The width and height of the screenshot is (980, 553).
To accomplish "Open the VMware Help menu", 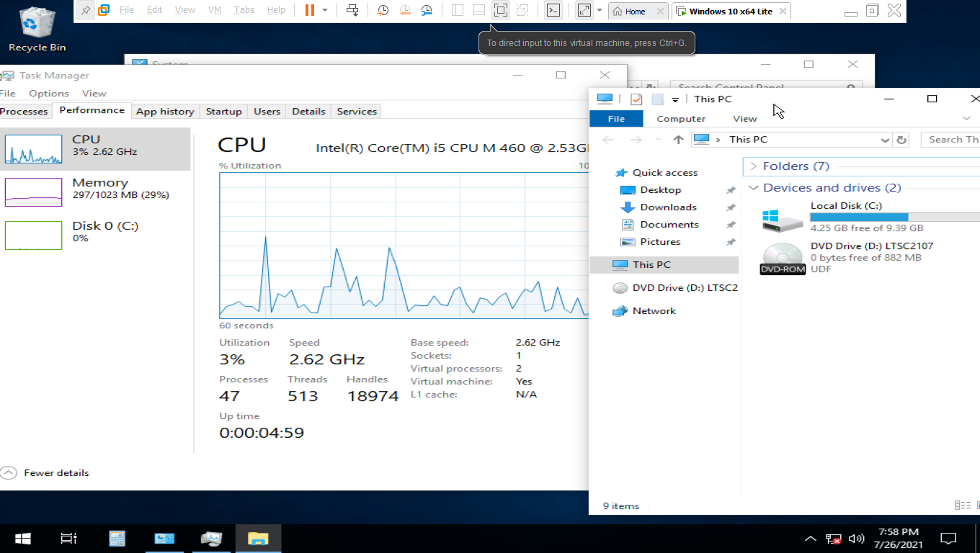I will (x=276, y=10).
